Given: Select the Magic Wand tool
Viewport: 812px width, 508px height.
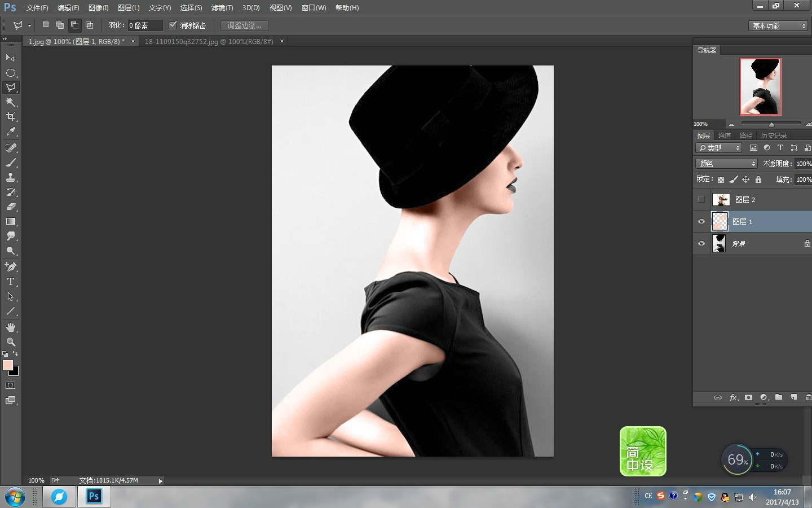Looking at the screenshot, I should pyautogui.click(x=11, y=102).
